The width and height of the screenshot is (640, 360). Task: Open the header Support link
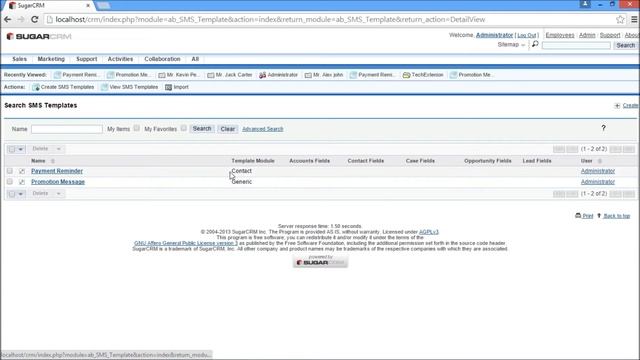(610, 35)
